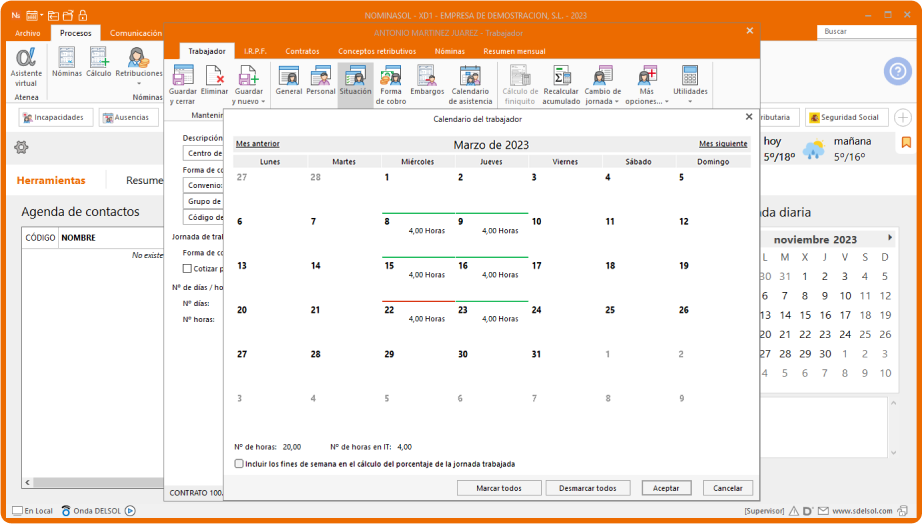Image resolution: width=922 pixels, height=524 pixels.
Task: Expand the Más opciones dropdown arrow
Action: [666, 102]
